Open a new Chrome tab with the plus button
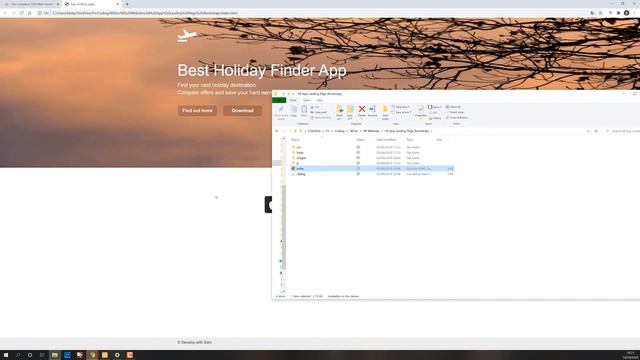The image size is (640, 360). click(127, 4)
